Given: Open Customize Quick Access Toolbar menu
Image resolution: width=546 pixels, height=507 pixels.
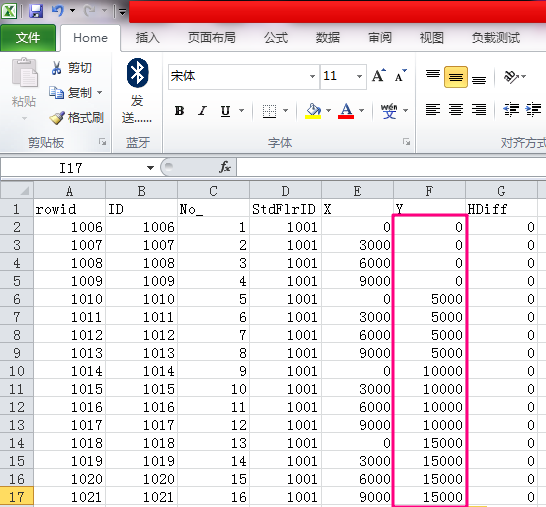Looking at the screenshot, I should 122,12.
